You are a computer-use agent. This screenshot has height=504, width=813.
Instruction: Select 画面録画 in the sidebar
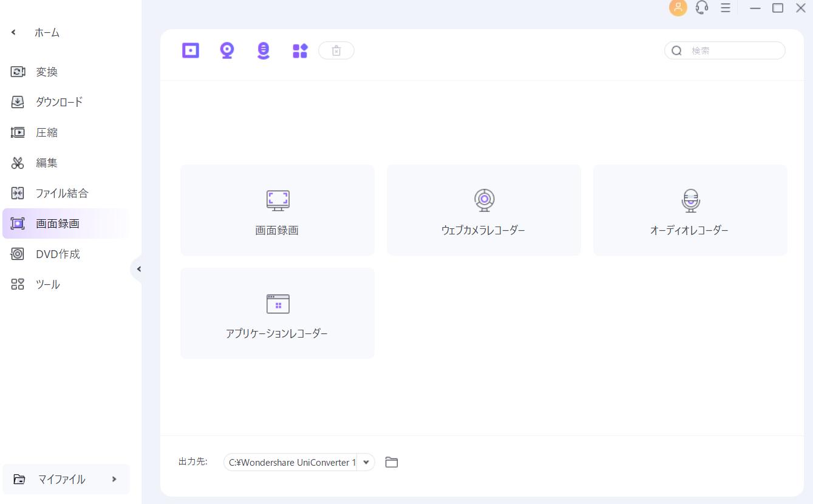(x=66, y=223)
